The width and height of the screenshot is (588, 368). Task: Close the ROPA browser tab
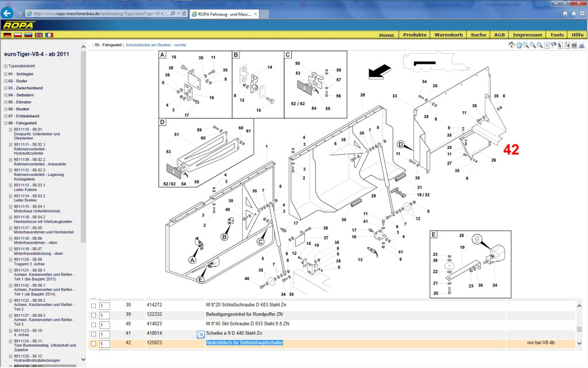[256, 14]
